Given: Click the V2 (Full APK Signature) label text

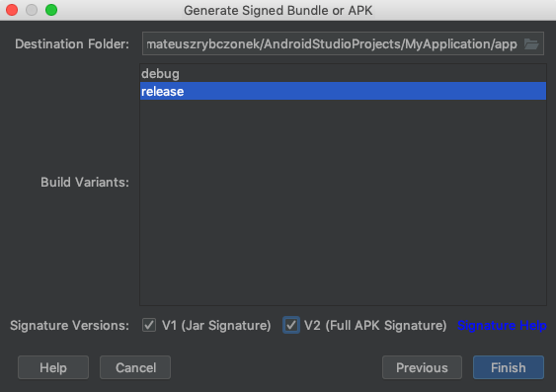Looking at the screenshot, I should 375,325.
